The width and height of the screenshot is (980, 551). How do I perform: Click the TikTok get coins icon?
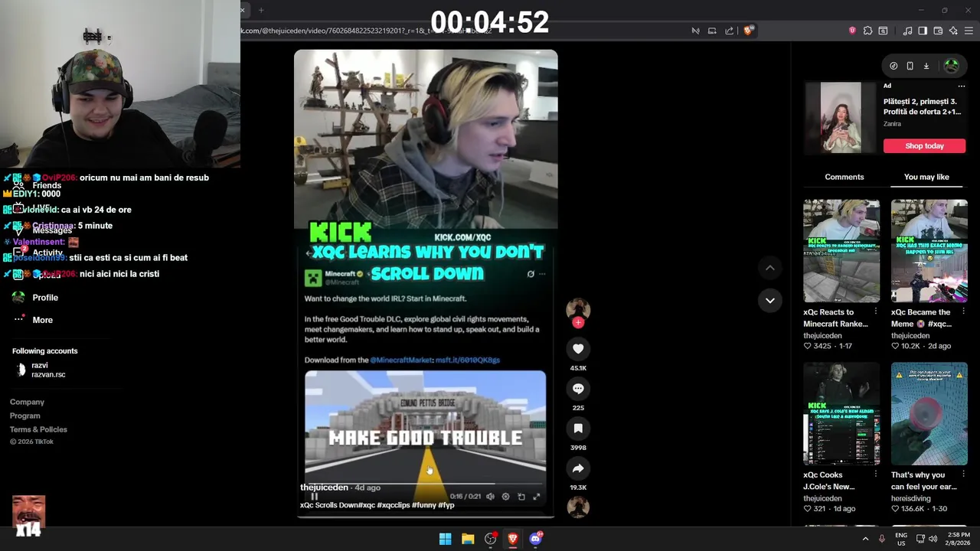893,66
